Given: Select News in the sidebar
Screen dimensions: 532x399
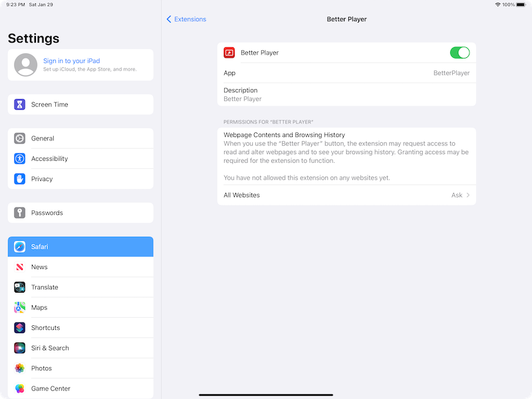Looking at the screenshot, I should coord(80,267).
